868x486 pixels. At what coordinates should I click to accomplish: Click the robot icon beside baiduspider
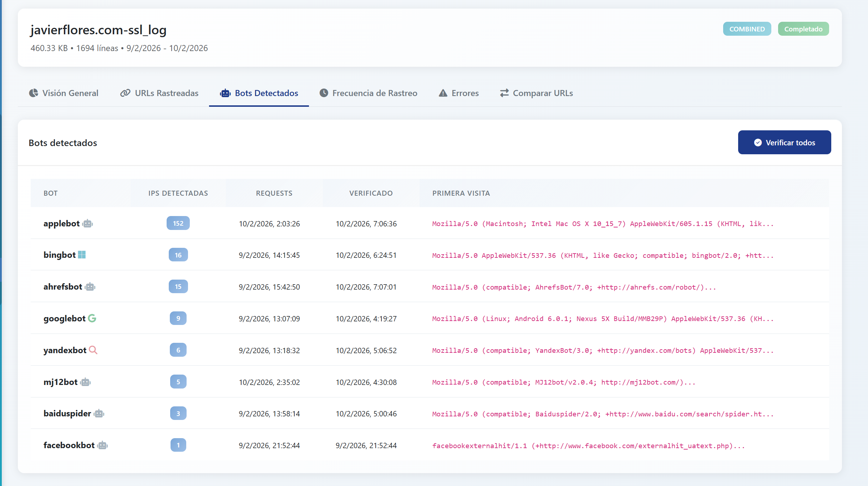(x=99, y=414)
